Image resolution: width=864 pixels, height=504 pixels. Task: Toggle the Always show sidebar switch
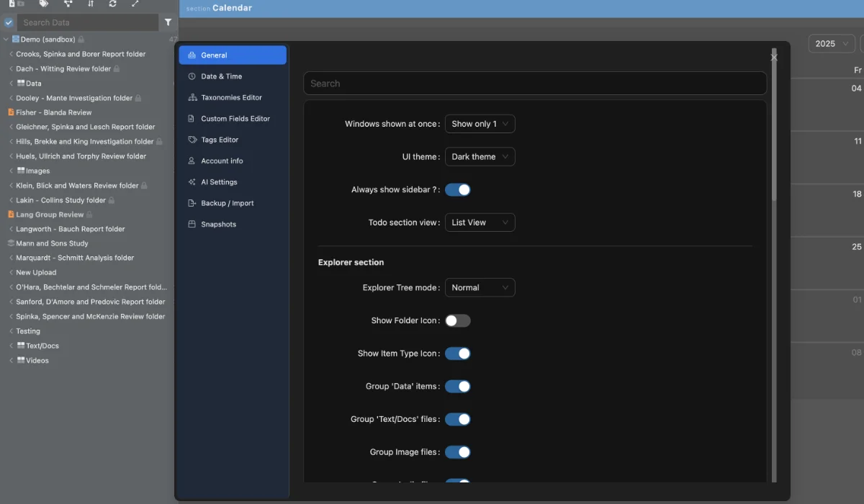pyautogui.click(x=458, y=189)
